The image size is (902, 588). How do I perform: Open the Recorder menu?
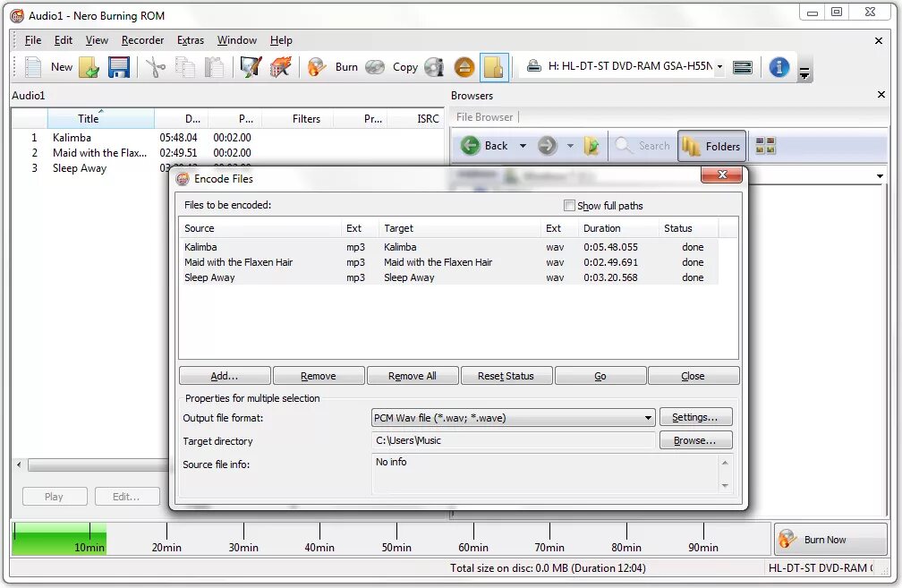point(142,39)
